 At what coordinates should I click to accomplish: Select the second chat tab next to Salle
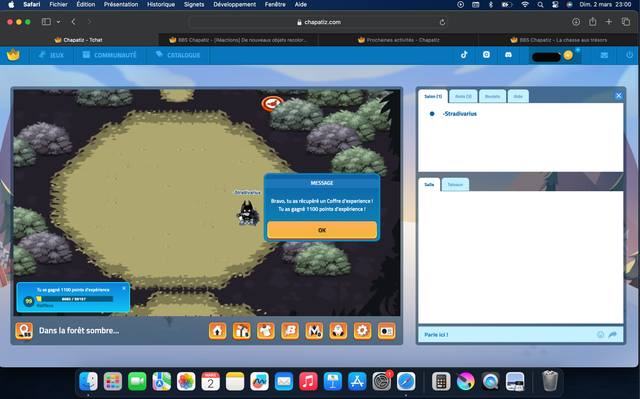tap(455, 184)
